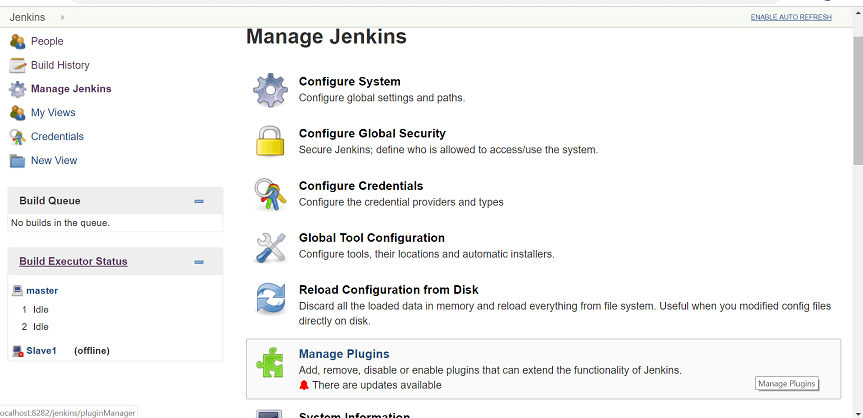The width and height of the screenshot is (863, 418).
Task: Click the New View folder icon
Action: (x=18, y=161)
